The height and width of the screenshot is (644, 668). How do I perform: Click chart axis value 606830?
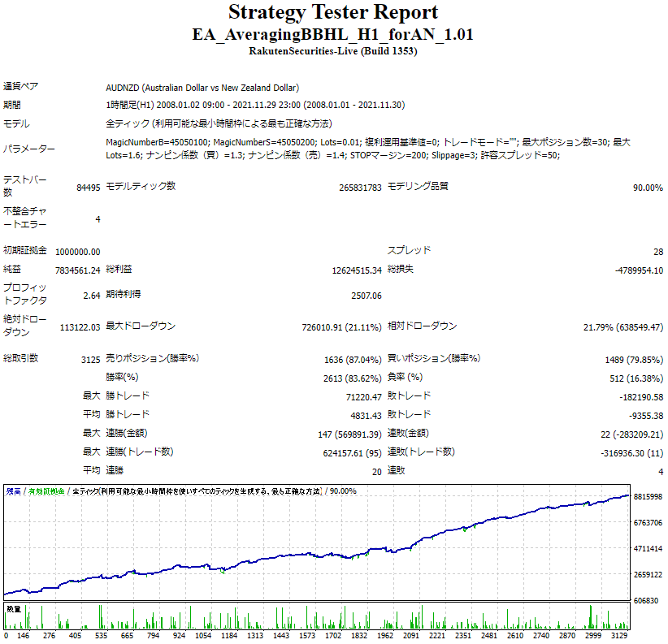point(646,601)
